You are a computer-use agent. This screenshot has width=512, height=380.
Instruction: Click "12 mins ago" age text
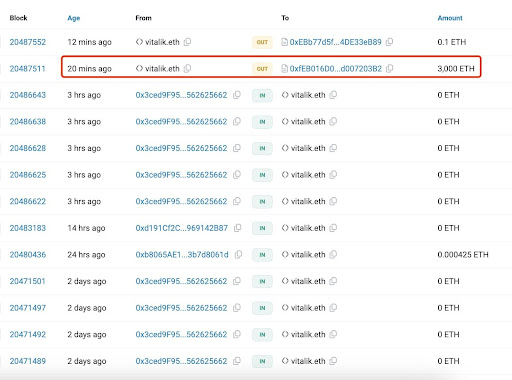point(89,42)
